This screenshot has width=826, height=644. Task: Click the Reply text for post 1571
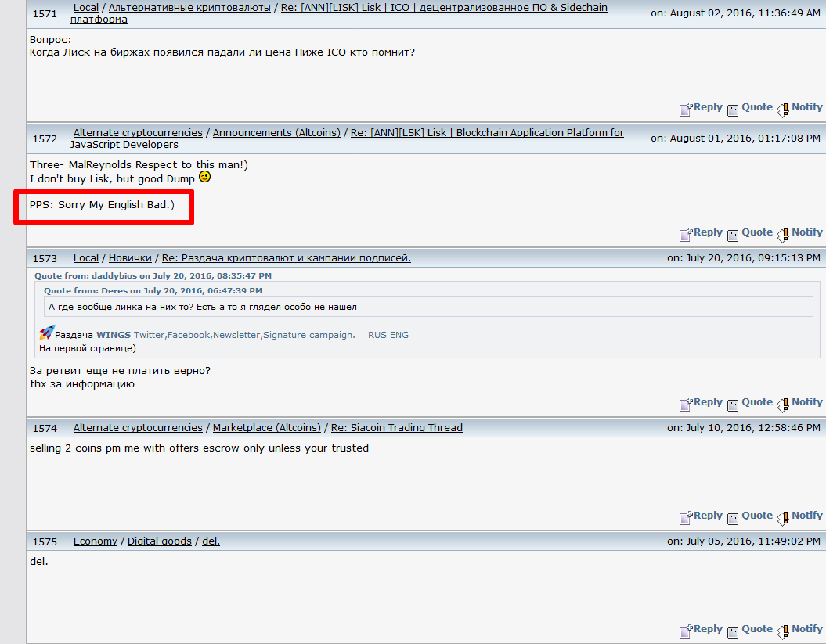point(708,107)
